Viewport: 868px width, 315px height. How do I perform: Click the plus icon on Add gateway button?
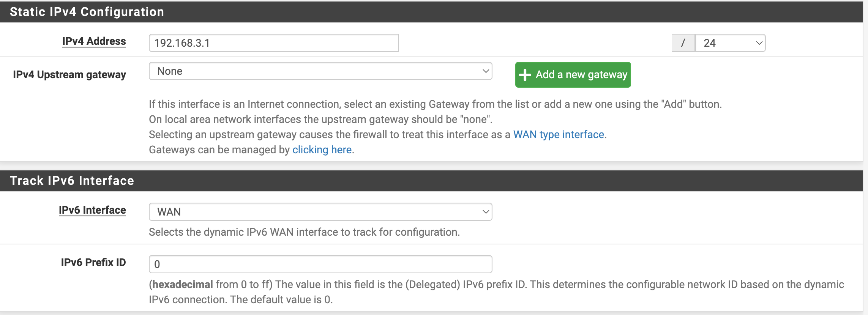(525, 75)
